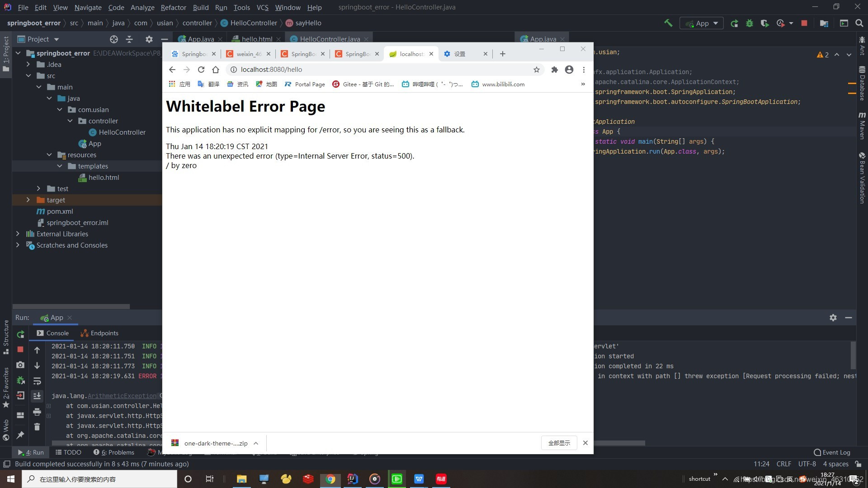The image size is (868, 488).
Task: Click the Endpoints panel icon
Action: tap(84, 333)
